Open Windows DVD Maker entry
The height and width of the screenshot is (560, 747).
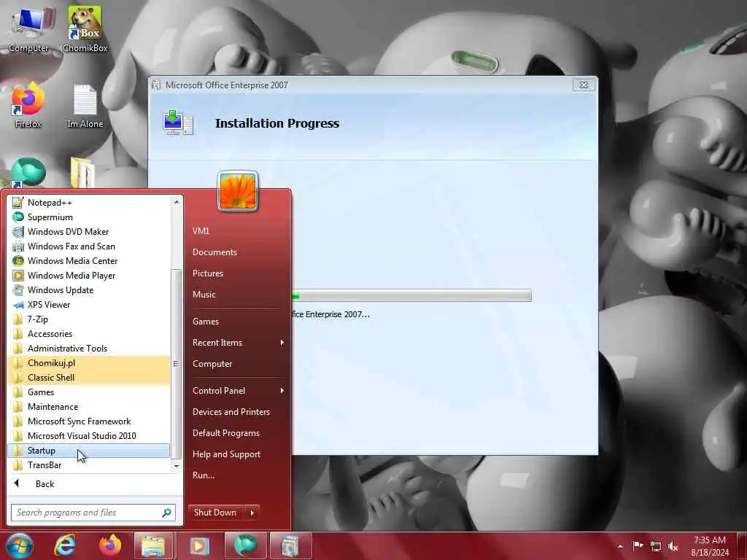coord(88,232)
